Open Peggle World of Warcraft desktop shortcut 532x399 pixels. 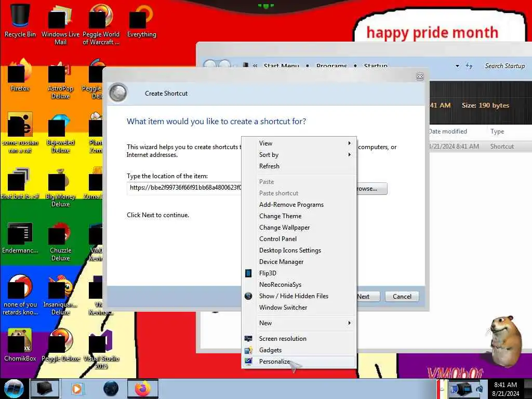[x=101, y=24]
